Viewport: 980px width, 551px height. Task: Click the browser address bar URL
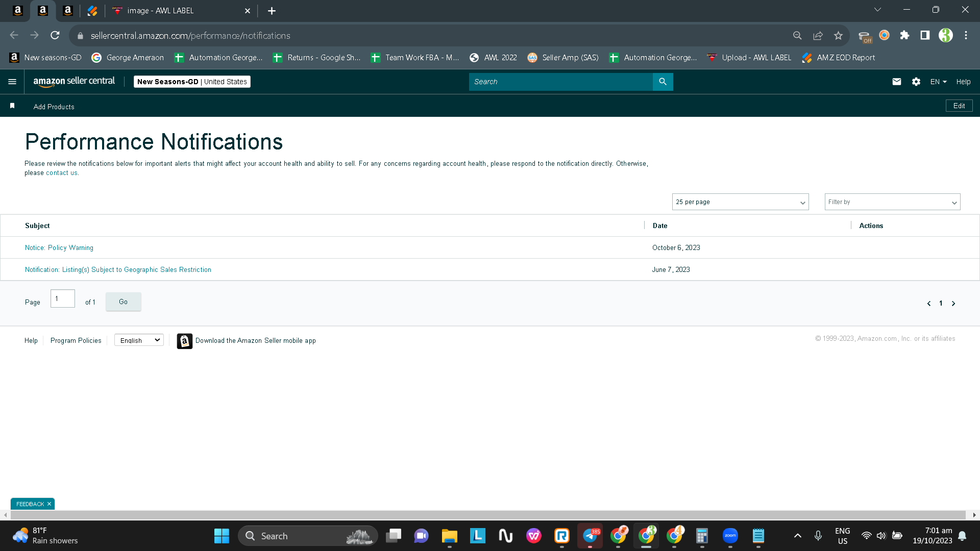coord(190,36)
